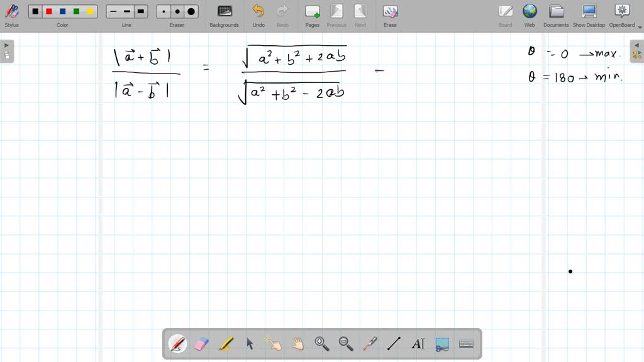Screen dimensions: 644x362
Task: Select the red pen color
Action: (49, 11)
